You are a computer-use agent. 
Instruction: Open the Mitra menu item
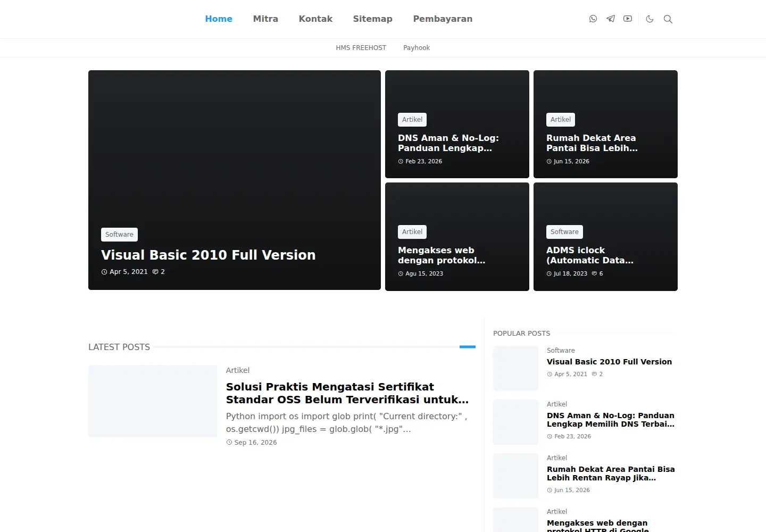click(x=265, y=19)
